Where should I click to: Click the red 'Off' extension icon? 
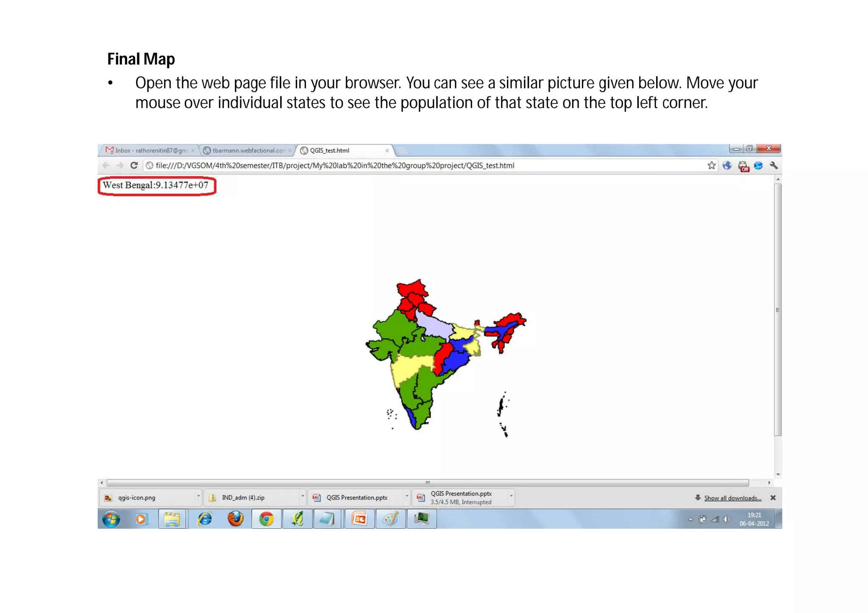(x=743, y=166)
